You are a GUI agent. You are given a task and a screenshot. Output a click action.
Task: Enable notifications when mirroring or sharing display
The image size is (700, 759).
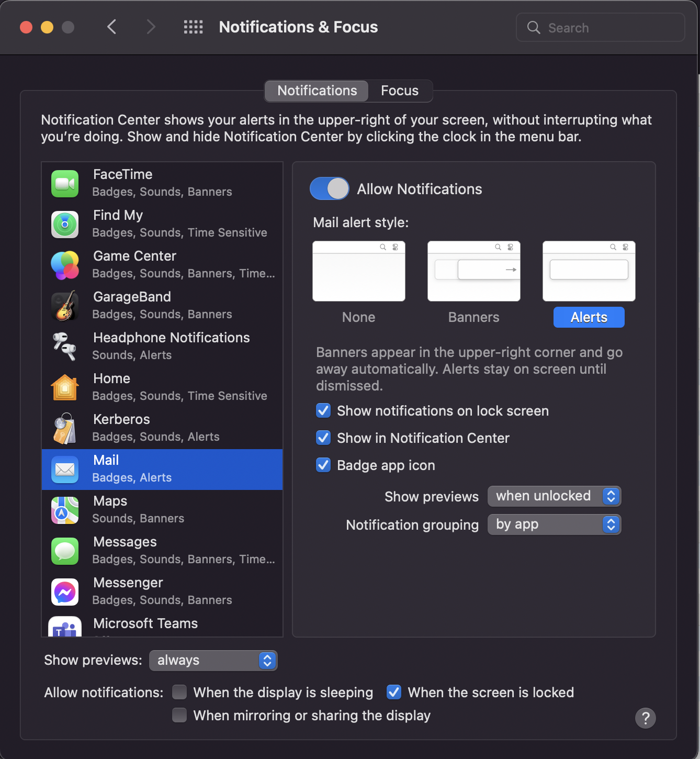pos(179,715)
